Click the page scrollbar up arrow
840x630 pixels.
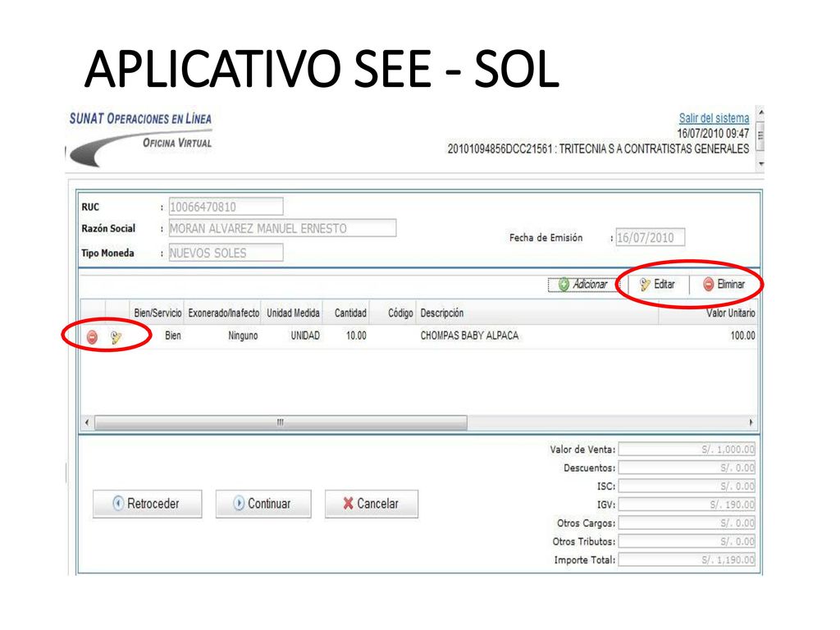pos(760,112)
